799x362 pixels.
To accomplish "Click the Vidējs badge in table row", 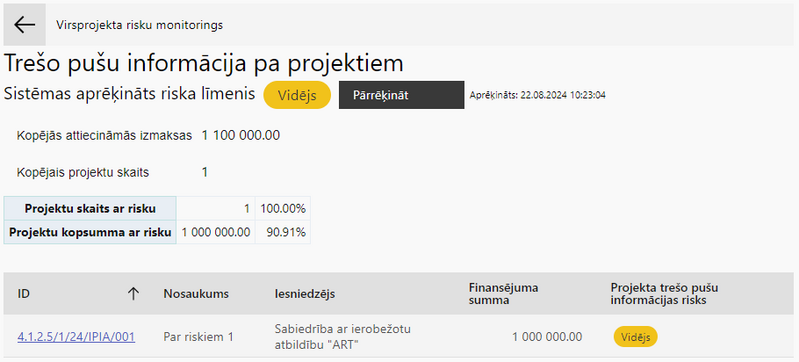I will [635, 337].
